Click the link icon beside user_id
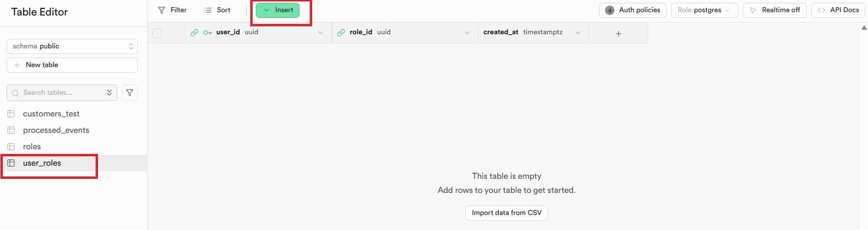Image resolution: width=868 pixels, height=230 pixels. 194,32
